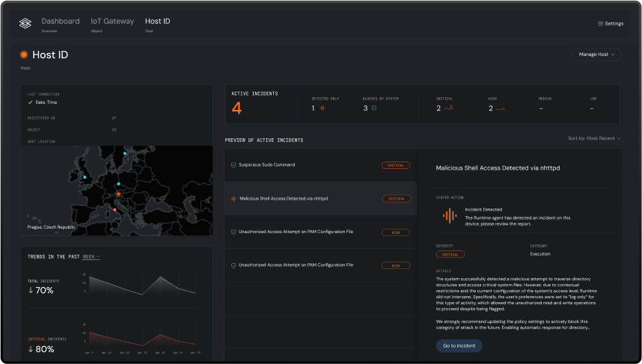
Task: Click the Date, Time last connection value
Action: click(x=46, y=102)
